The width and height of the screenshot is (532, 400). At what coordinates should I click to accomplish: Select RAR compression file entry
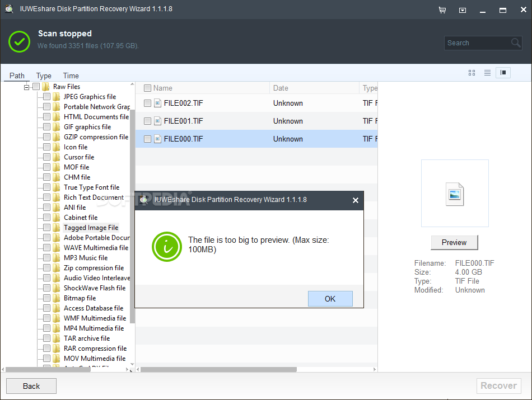pyautogui.click(x=95, y=348)
